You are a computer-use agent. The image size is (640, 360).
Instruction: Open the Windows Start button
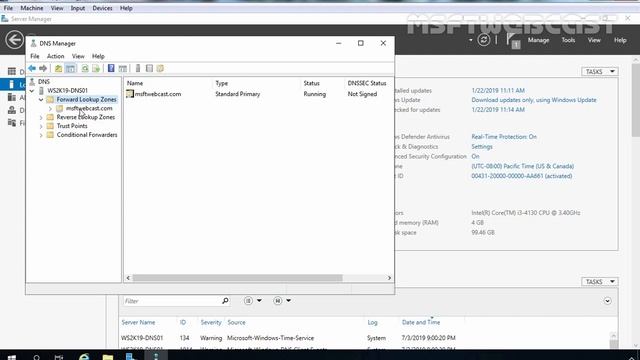point(12,357)
